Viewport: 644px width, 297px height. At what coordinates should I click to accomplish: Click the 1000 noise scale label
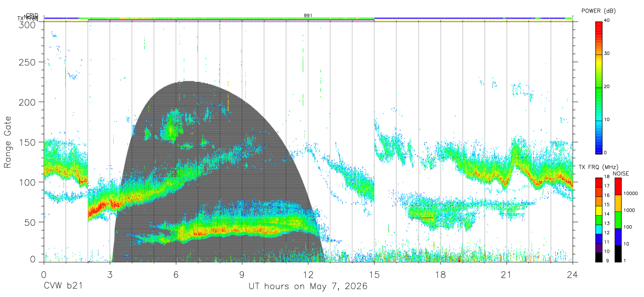coord(629,211)
